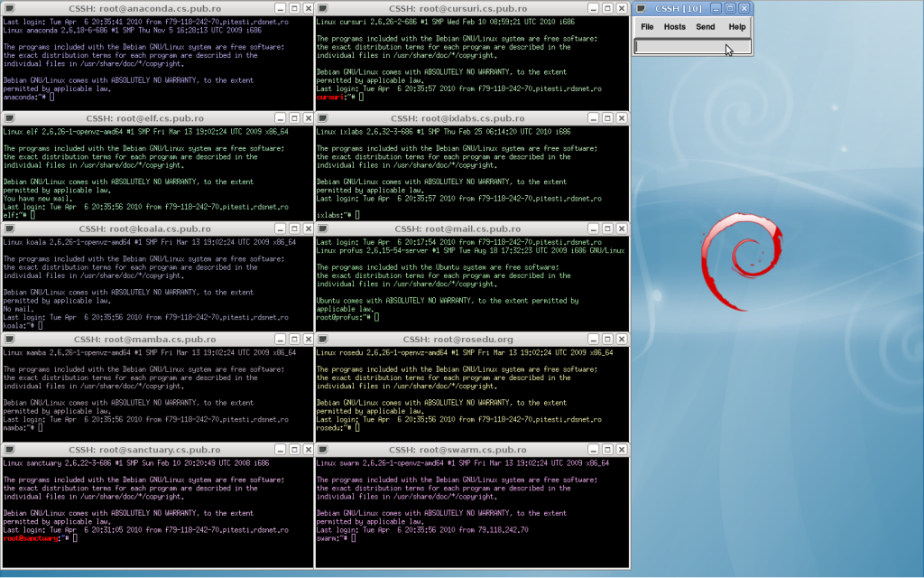The image size is (924, 578).
Task: Click window menu icon of sanctuary terminal
Action: click(10, 450)
